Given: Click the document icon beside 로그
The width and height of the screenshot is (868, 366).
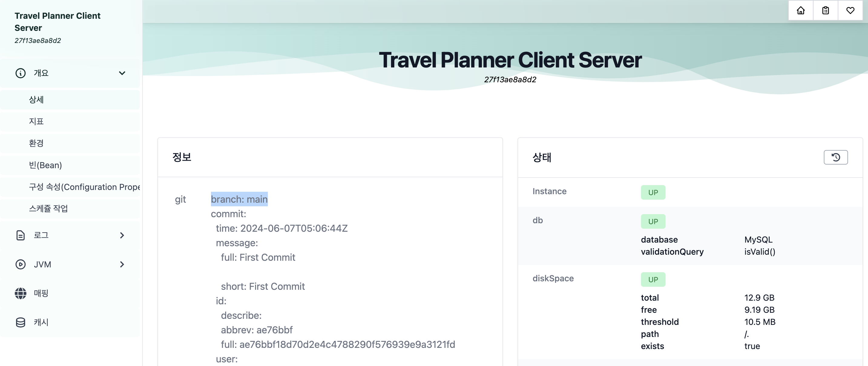Looking at the screenshot, I should (21, 235).
